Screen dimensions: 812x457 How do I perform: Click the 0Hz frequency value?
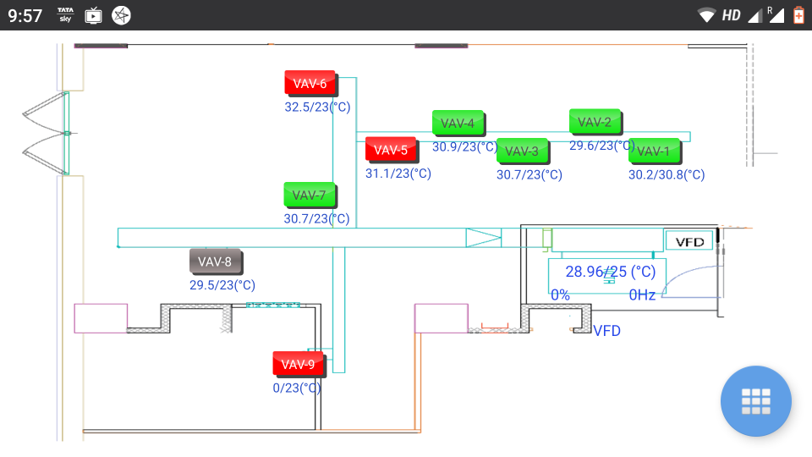point(642,295)
